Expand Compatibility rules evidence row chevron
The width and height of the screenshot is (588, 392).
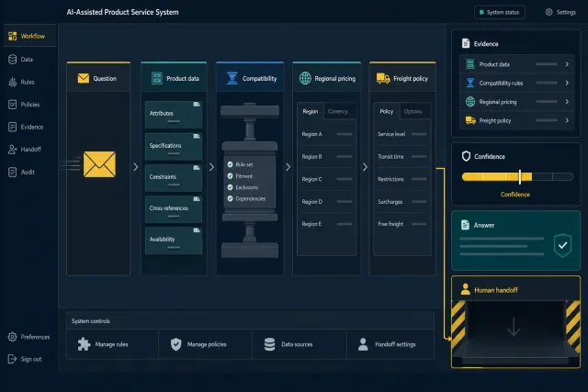coord(567,83)
